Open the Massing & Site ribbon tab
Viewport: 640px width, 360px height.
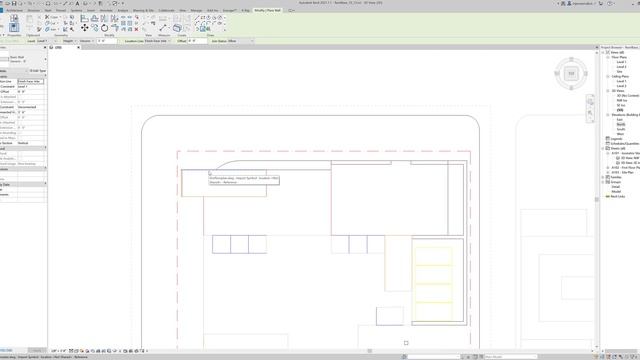[143, 10]
